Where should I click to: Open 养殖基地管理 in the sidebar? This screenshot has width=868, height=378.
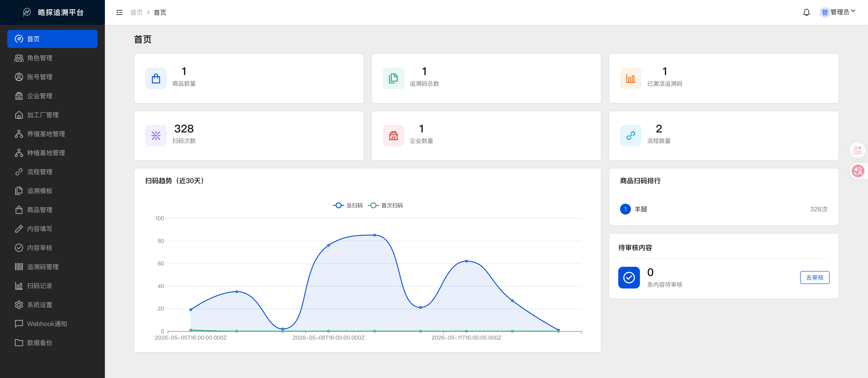(52, 134)
